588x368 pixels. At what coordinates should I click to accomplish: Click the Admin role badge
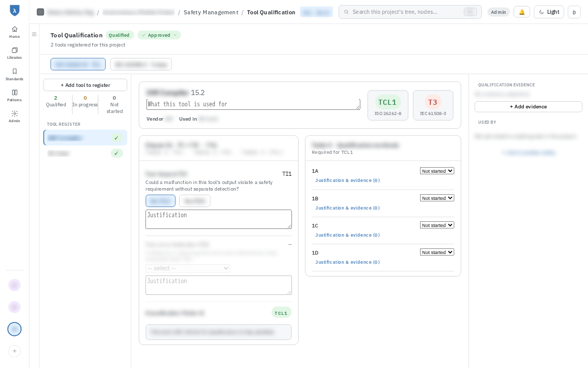(x=498, y=12)
